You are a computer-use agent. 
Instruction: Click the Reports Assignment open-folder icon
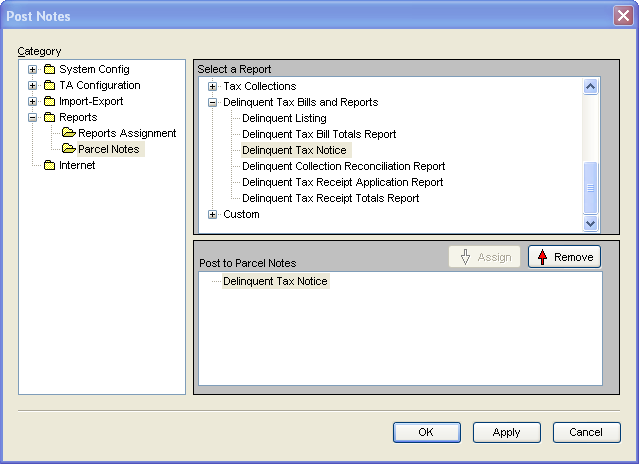coord(69,133)
